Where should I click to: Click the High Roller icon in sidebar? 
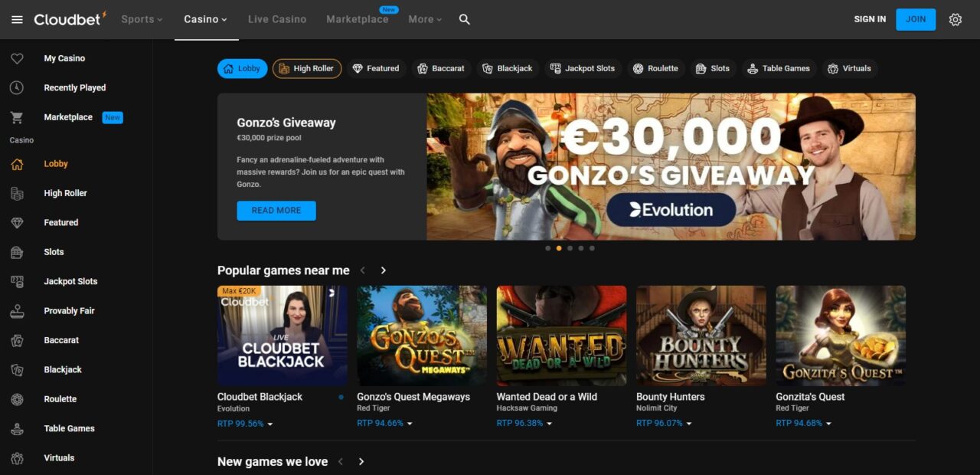coord(17,193)
